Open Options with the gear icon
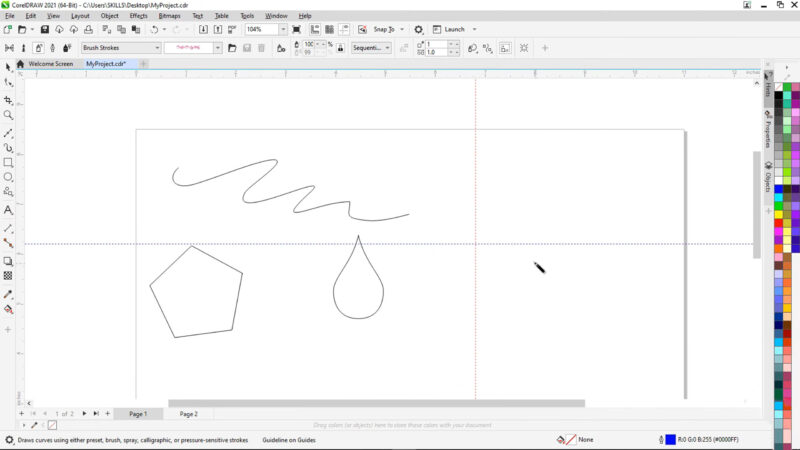Viewport: 800px width, 450px height. (418, 30)
